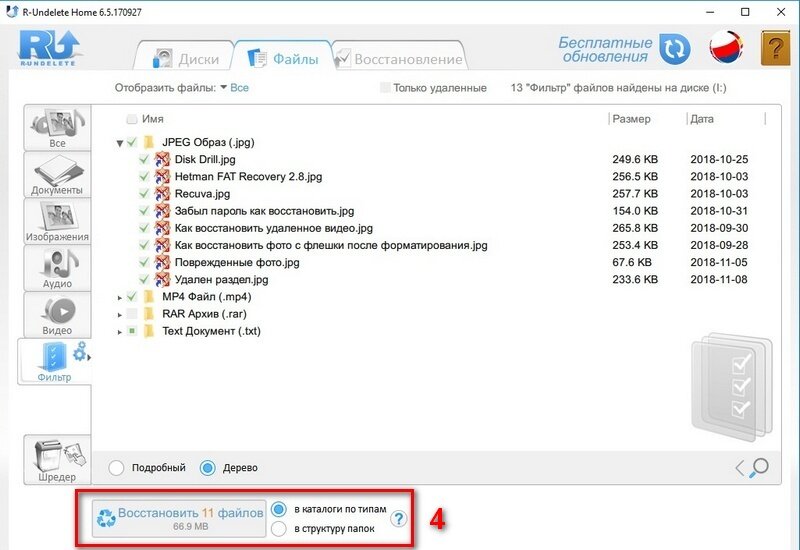Select Как восстановить удаленное видео.jpg file
Viewport: 800px width, 550px height.
point(274,228)
